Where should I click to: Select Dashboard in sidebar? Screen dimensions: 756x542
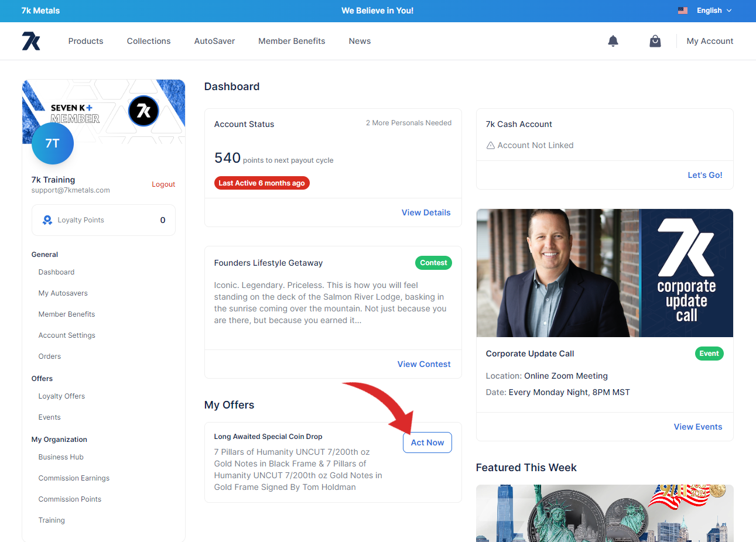coord(56,272)
